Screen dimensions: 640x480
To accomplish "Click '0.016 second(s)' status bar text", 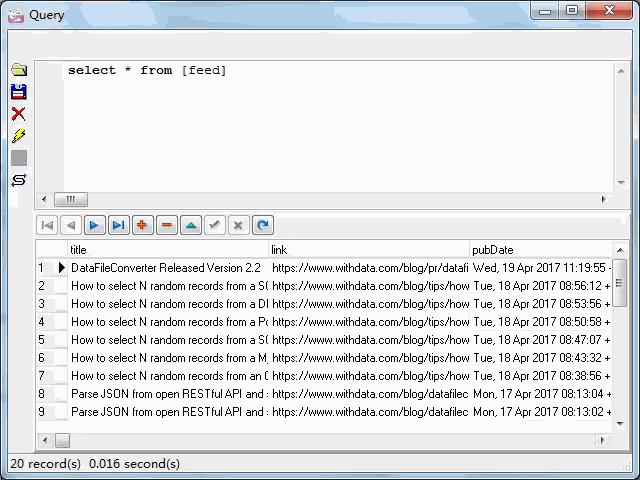I will pyautogui.click(x=134, y=464).
